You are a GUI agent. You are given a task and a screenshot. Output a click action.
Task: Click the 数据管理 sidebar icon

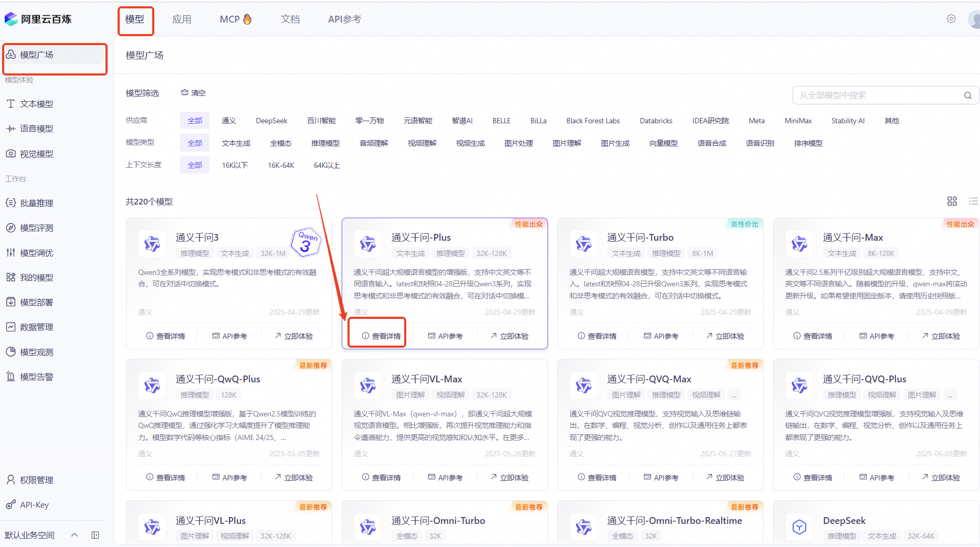pos(10,327)
